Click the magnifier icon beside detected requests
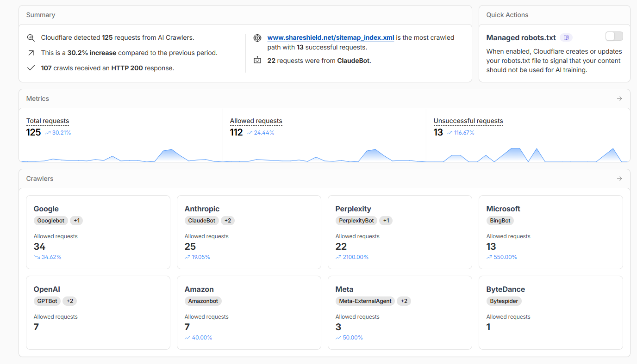The width and height of the screenshot is (637, 364). pyautogui.click(x=31, y=38)
